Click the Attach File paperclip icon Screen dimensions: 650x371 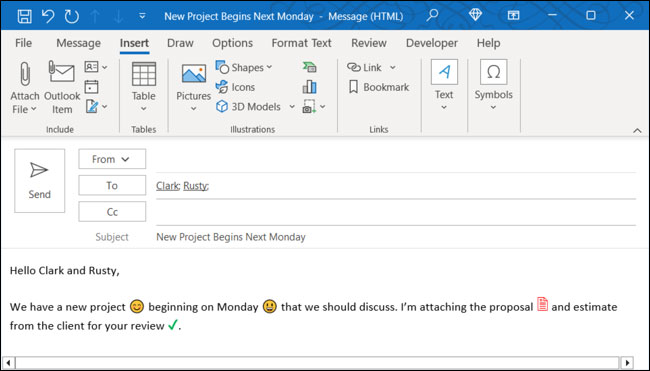point(25,74)
